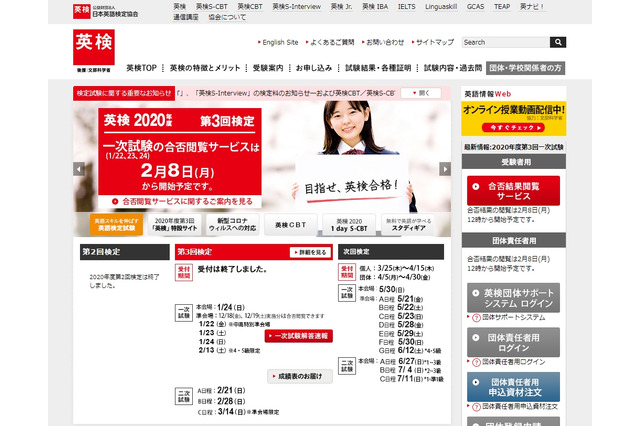Open 試験内容・過去問 menu item
Viewport: 640px width, 426px height.
(x=453, y=68)
